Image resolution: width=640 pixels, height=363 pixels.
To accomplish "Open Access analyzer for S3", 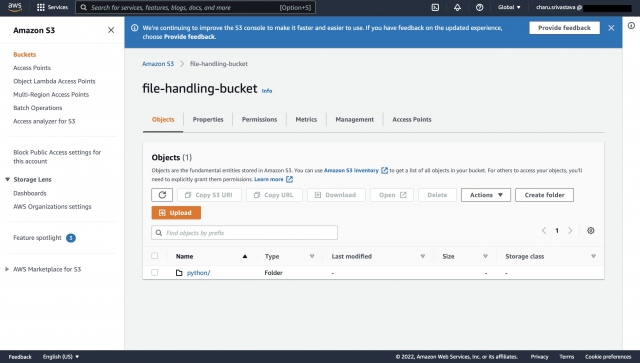I will coord(44,121).
